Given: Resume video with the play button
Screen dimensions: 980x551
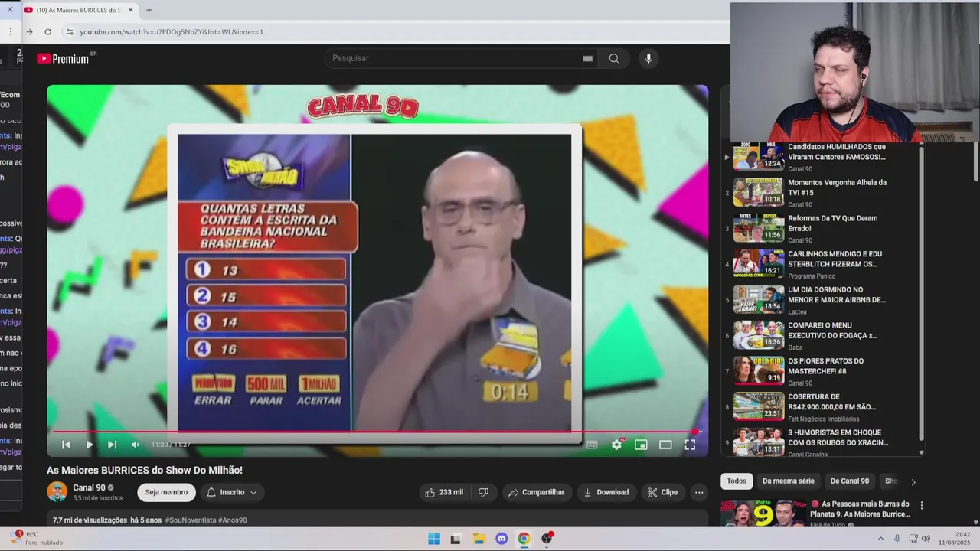Looking at the screenshot, I should (x=89, y=445).
